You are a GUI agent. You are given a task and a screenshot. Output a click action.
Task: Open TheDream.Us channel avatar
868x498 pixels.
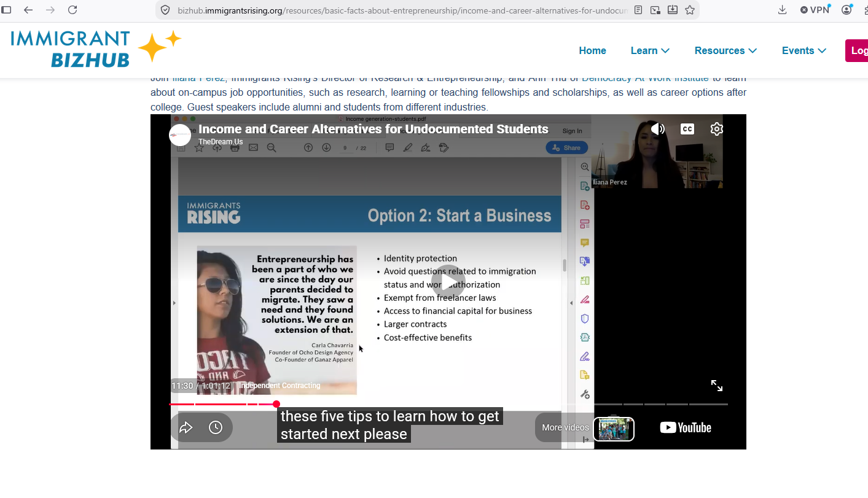[x=180, y=135]
